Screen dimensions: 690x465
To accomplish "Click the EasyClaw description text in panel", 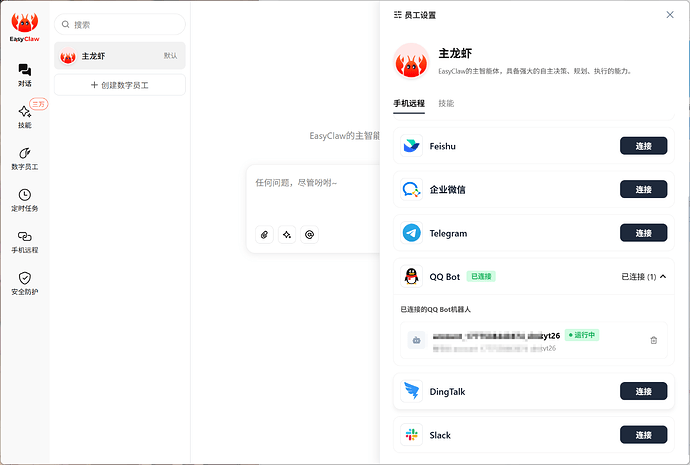I will pyautogui.click(x=536, y=71).
